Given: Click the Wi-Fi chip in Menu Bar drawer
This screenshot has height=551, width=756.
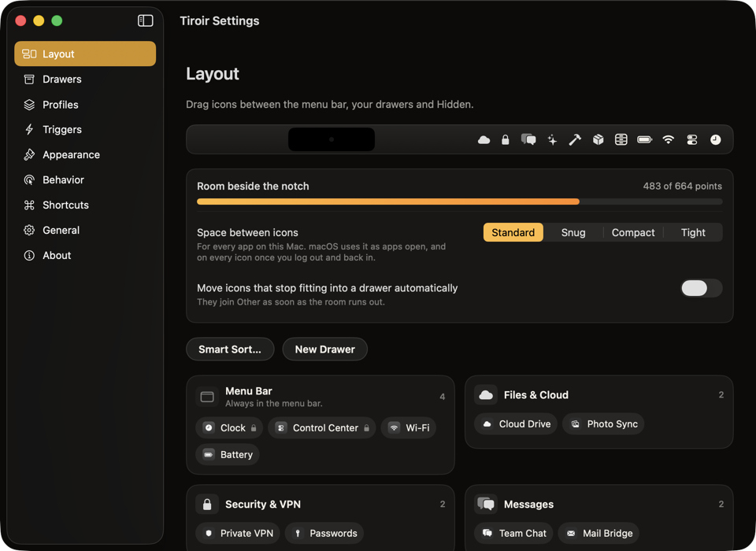Looking at the screenshot, I should pos(409,428).
